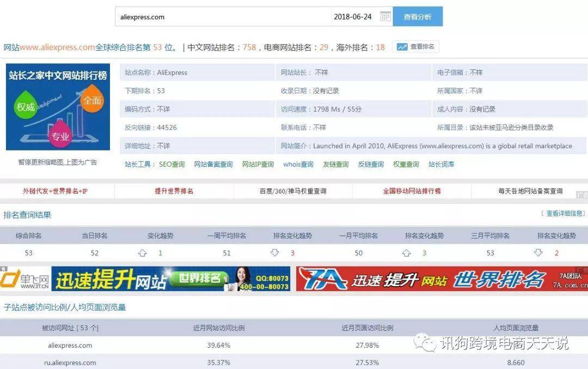Click the 全国移动网站排行榜 link
The height and width of the screenshot is (369, 588).
[412, 191]
